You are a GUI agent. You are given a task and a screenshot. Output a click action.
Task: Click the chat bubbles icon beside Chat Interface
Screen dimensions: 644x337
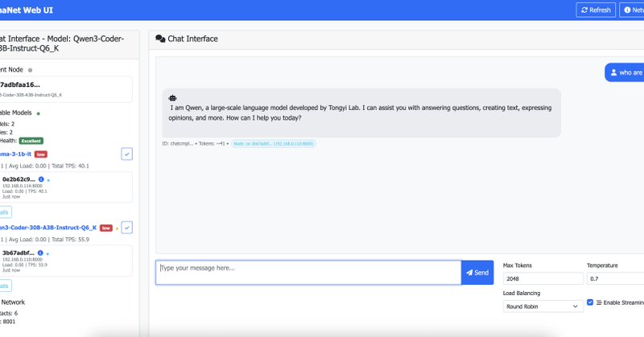pos(160,39)
